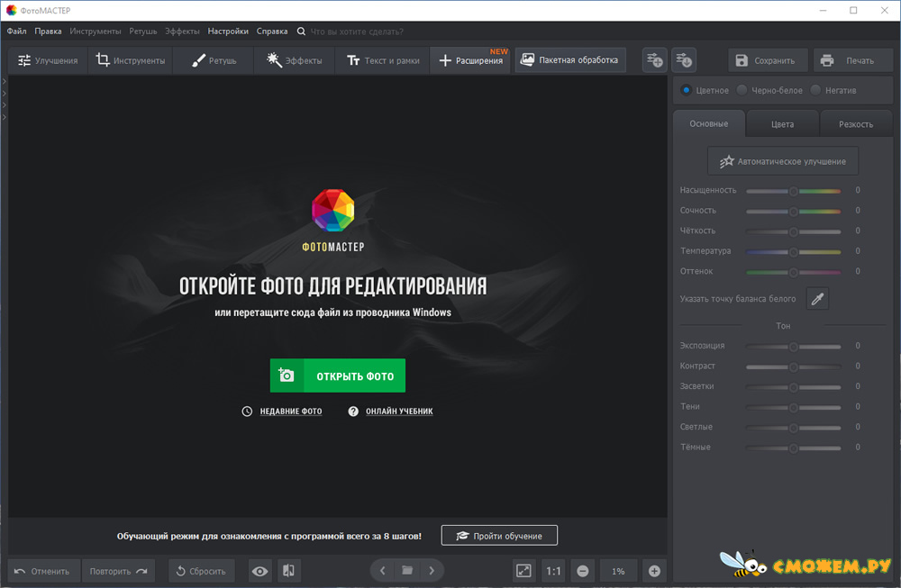Open the folder browse icon
The height and width of the screenshot is (588, 901).
point(407,571)
